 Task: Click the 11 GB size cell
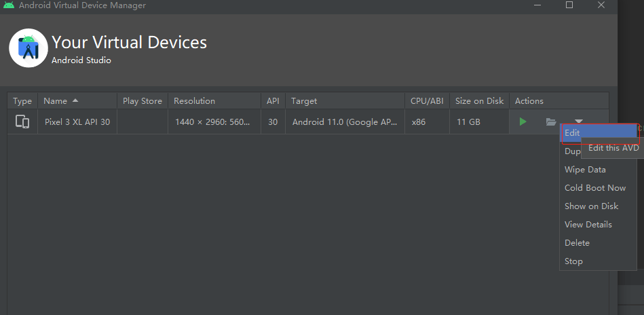point(479,122)
